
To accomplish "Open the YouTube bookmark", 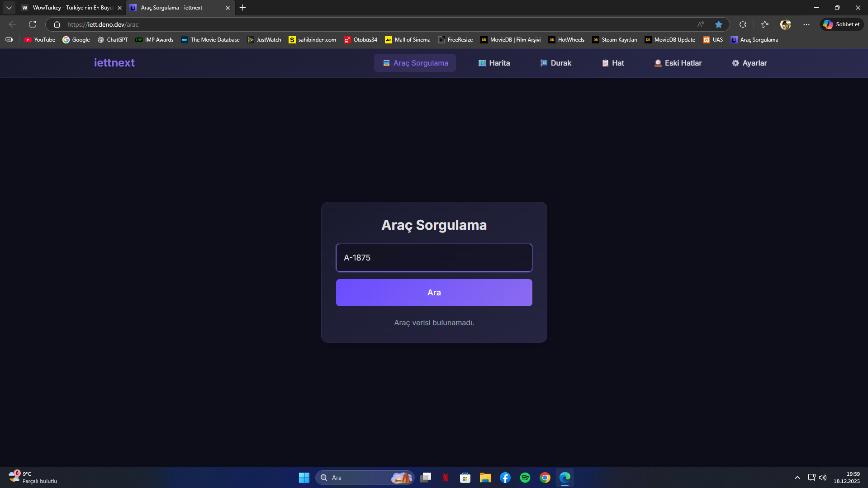I will [x=40, y=40].
